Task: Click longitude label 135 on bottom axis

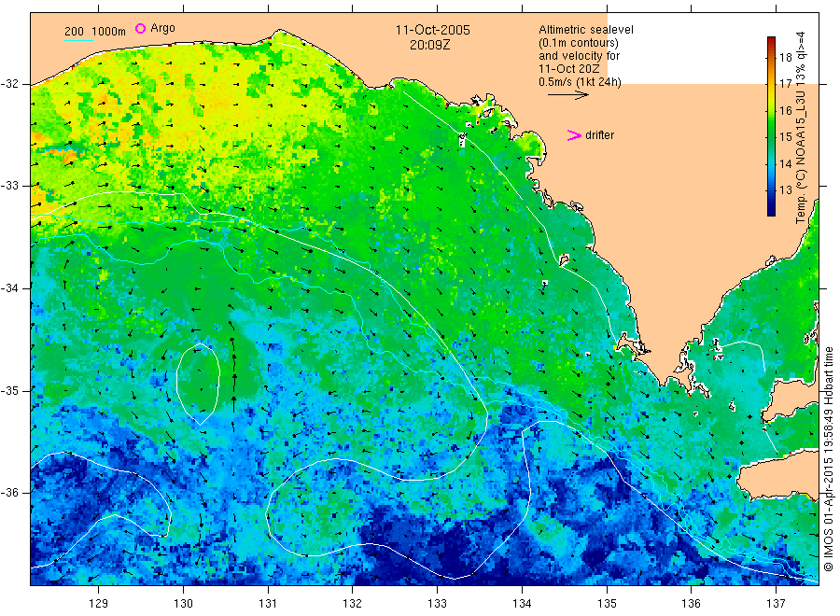Action: [x=607, y=604]
